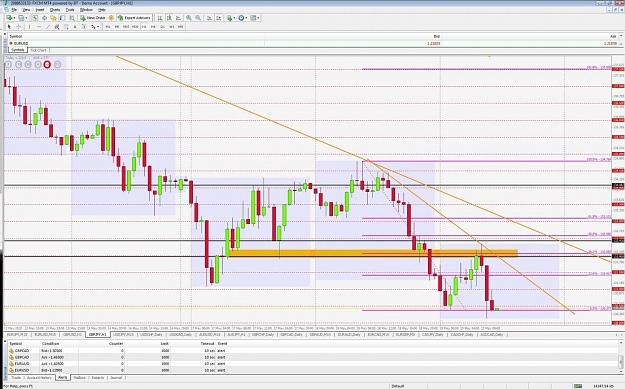Switch to M5 timeframe
Screen dimensions: 625x389
[117, 27]
